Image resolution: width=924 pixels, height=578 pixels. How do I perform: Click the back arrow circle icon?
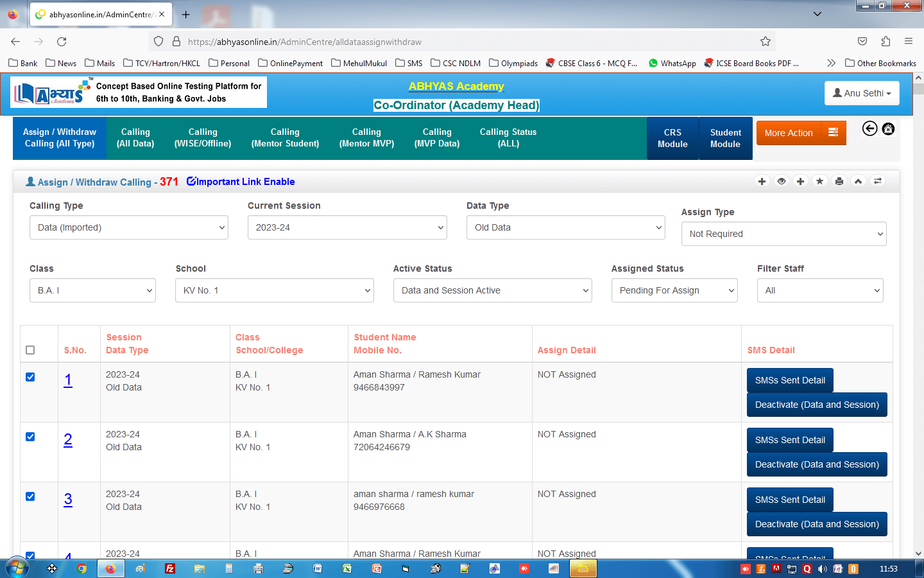point(869,129)
